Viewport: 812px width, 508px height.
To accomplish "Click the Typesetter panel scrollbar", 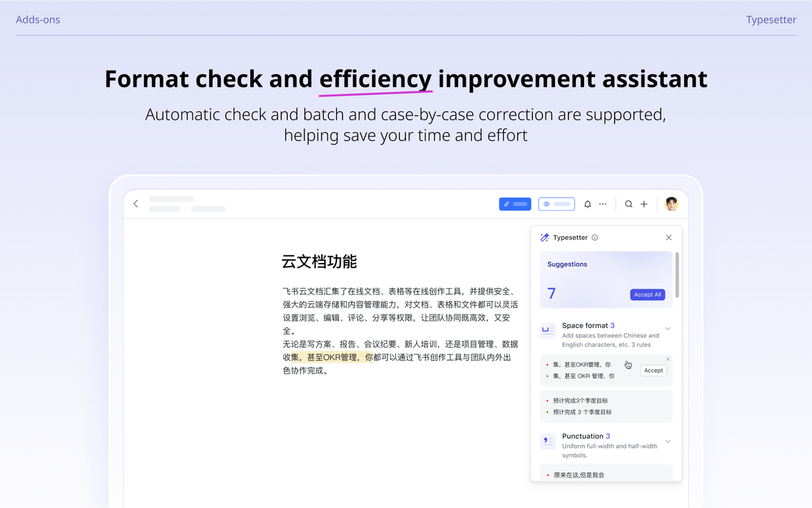I will pyautogui.click(x=678, y=275).
